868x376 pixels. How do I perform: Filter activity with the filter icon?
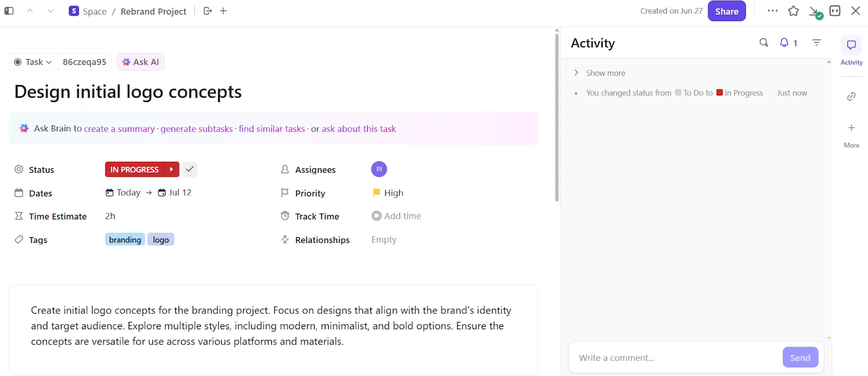[816, 42]
